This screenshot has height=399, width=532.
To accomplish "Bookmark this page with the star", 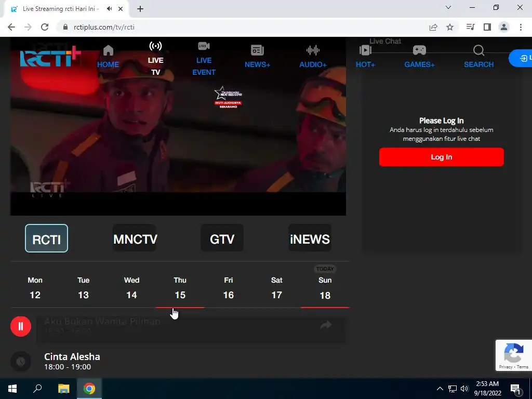I will click(450, 27).
